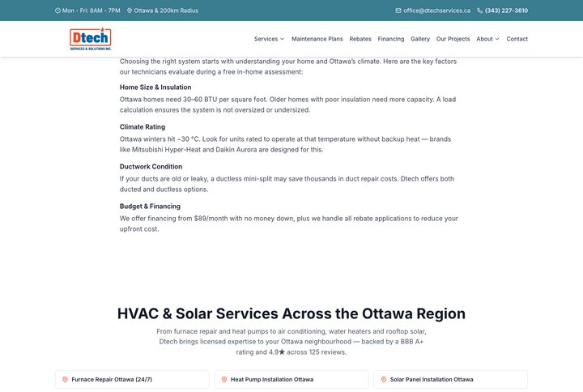The height and width of the screenshot is (392, 583).
Task: Open the Gallery page
Action: point(420,39)
